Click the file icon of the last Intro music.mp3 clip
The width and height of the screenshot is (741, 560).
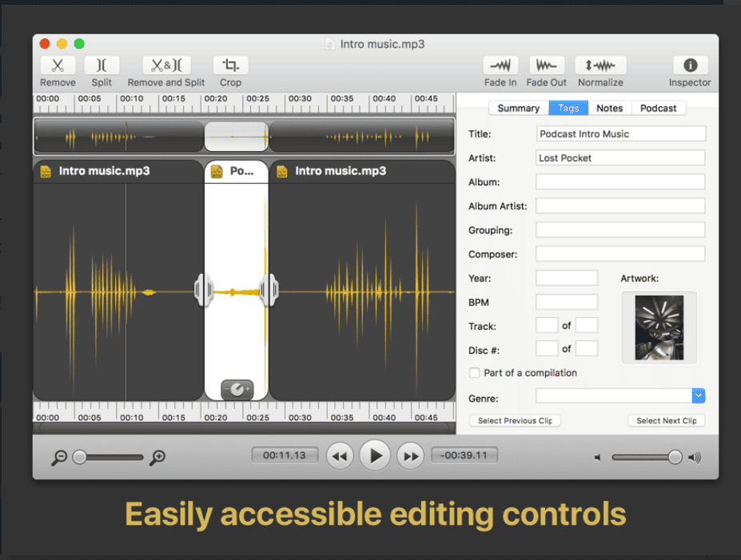tap(281, 172)
